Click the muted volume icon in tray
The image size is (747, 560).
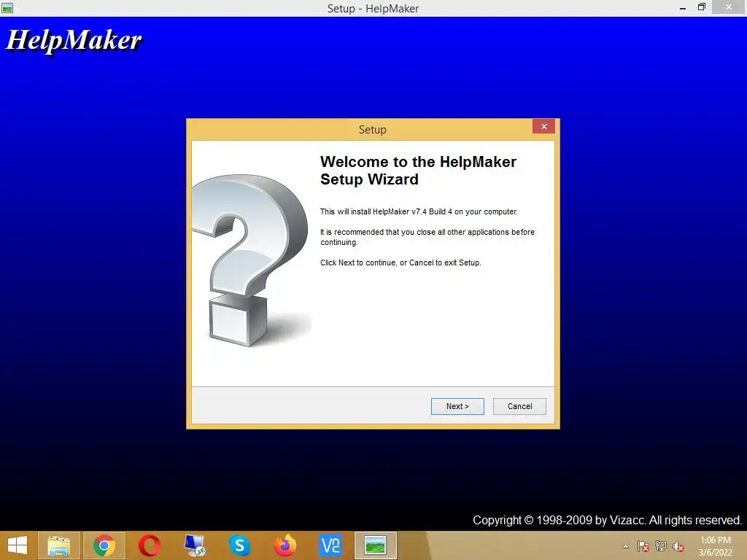coord(678,546)
